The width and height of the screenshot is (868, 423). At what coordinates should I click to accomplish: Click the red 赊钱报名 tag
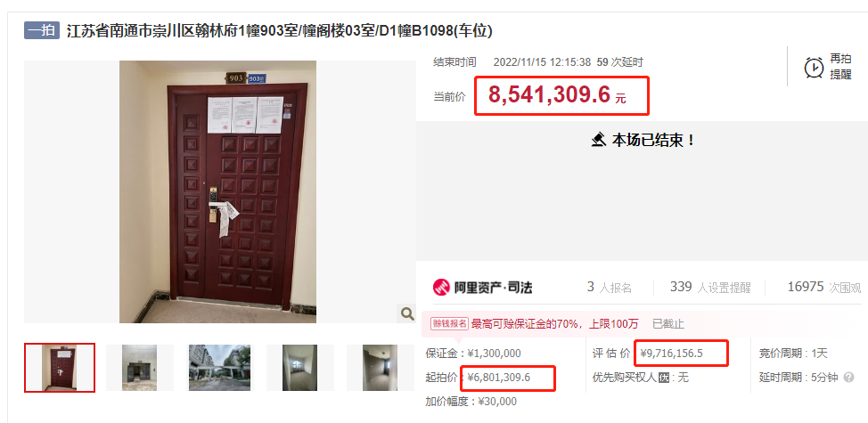pos(449,324)
